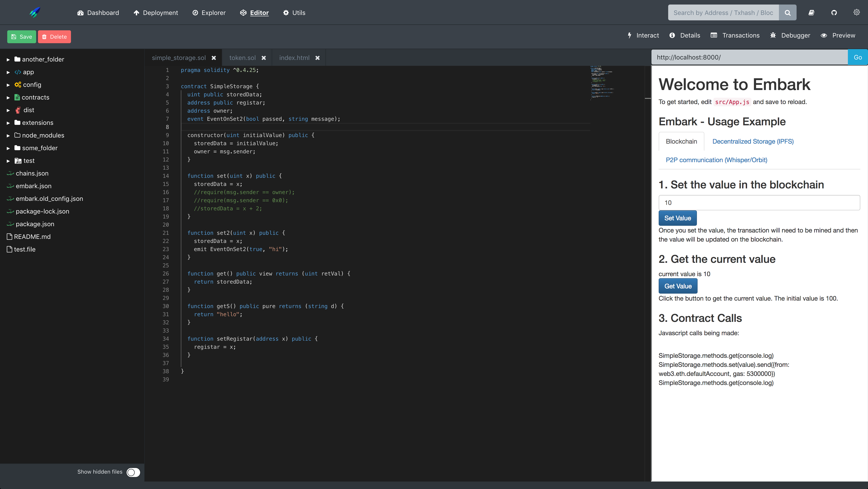Expand the app folder arrow
Viewport: 868px width, 489px height.
coord(8,72)
